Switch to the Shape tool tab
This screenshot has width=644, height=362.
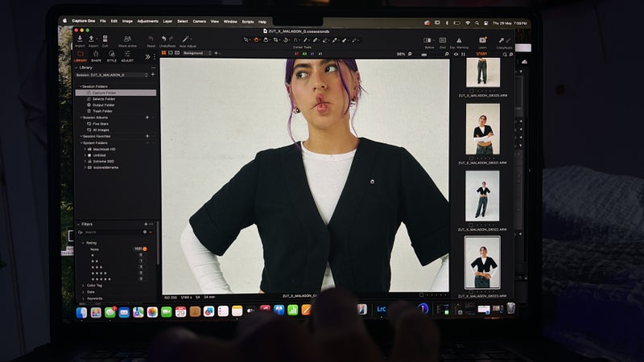pyautogui.click(x=96, y=56)
